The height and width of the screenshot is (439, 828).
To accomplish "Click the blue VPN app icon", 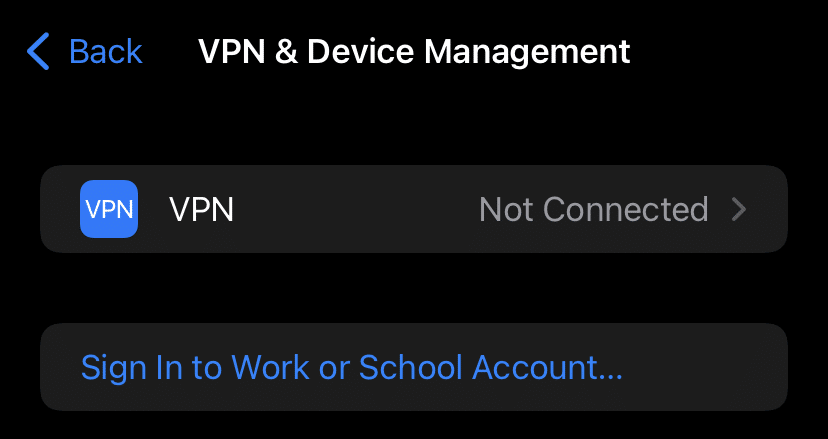I will click(109, 209).
